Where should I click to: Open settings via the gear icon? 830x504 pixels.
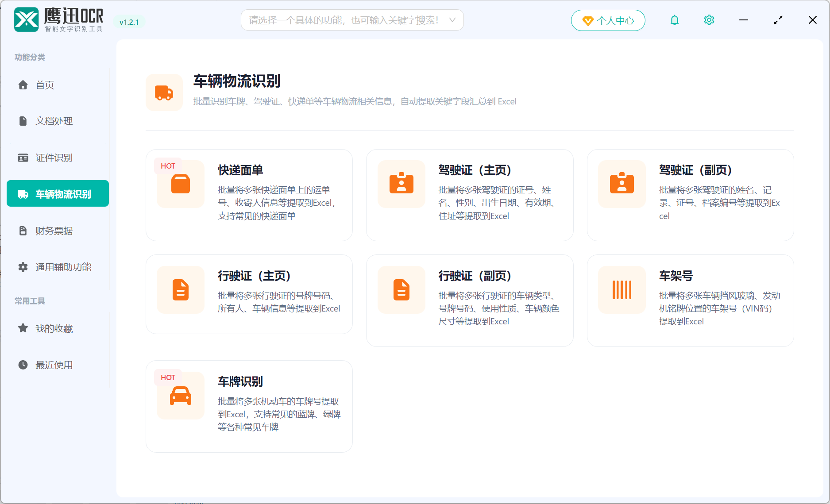click(709, 20)
